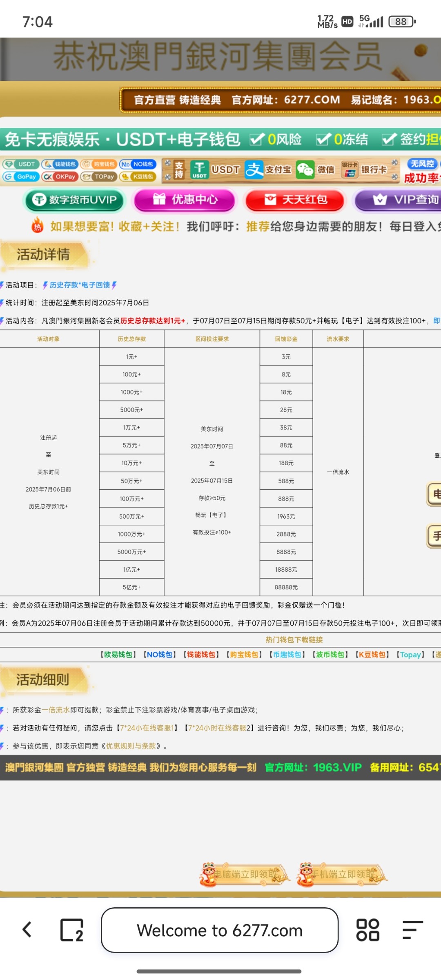441x980 pixels.
Task: Click the 钱能钱包 download link
Action: coord(201,655)
